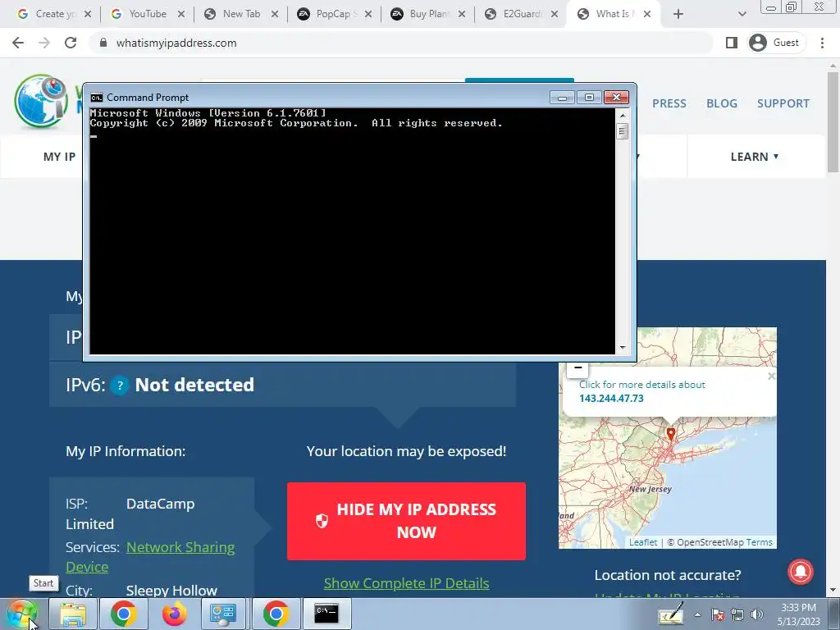Click the red map location pin
Screen dimensions: 840x630
coord(671,433)
